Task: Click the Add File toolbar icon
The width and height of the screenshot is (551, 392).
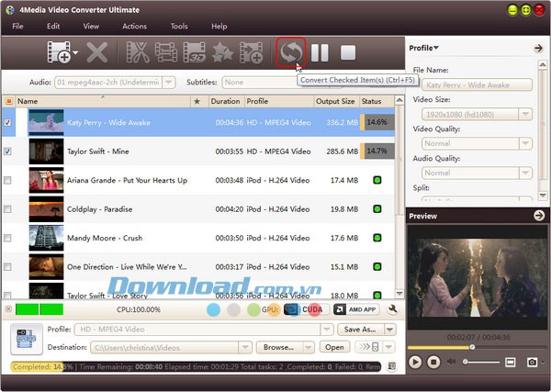Action: click(x=59, y=52)
